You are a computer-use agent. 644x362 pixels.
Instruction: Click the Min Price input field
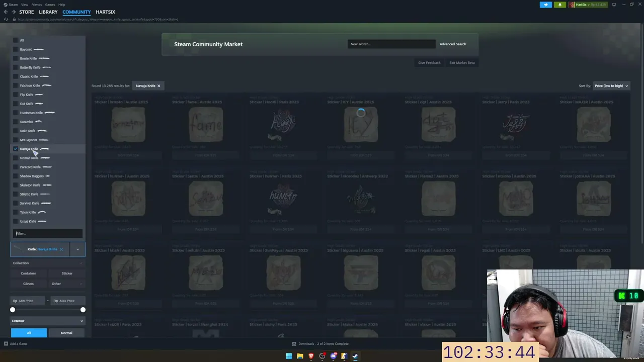coord(28,301)
